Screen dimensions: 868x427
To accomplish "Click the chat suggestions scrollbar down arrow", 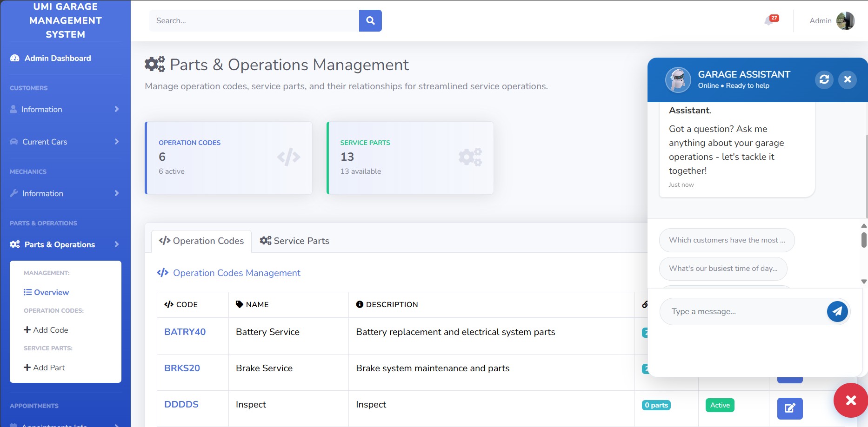I will click(x=864, y=282).
